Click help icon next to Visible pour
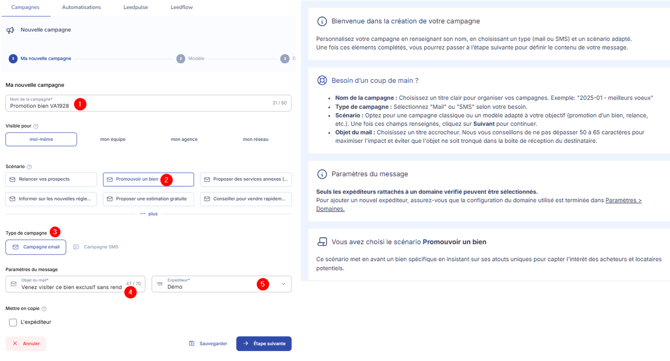Viewport: 670px width, 361px height. [36, 126]
